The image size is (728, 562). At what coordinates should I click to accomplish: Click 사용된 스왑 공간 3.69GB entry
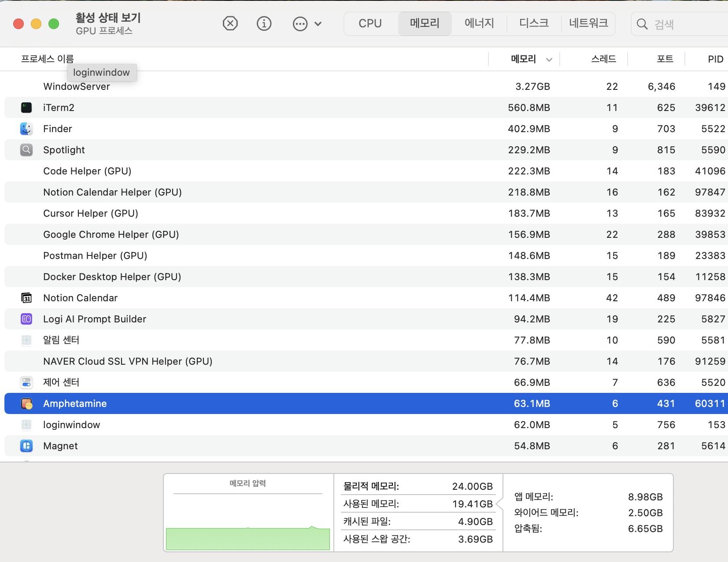coord(418,539)
